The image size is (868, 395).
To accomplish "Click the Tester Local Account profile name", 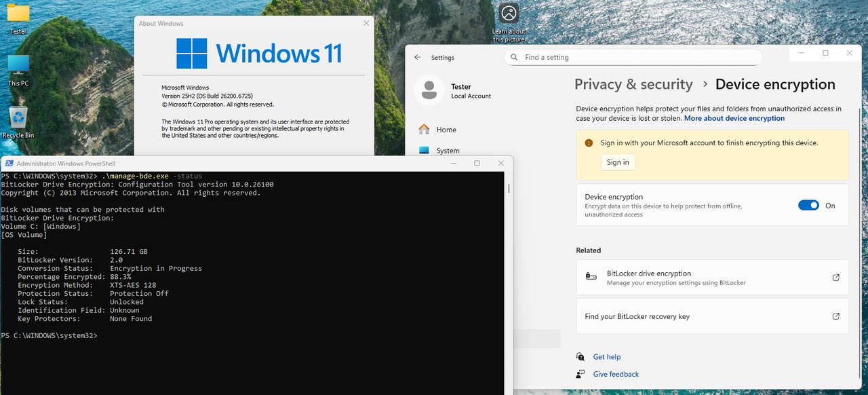I will click(x=471, y=91).
